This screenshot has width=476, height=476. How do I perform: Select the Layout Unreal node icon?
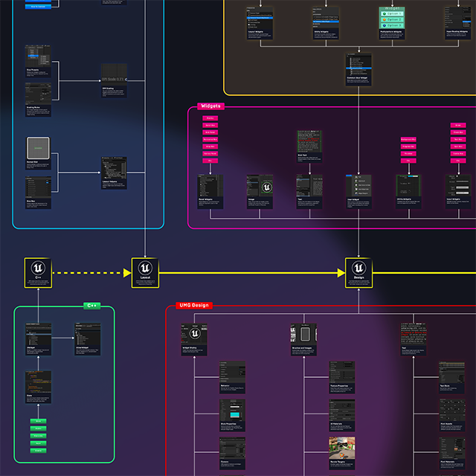(145, 271)
